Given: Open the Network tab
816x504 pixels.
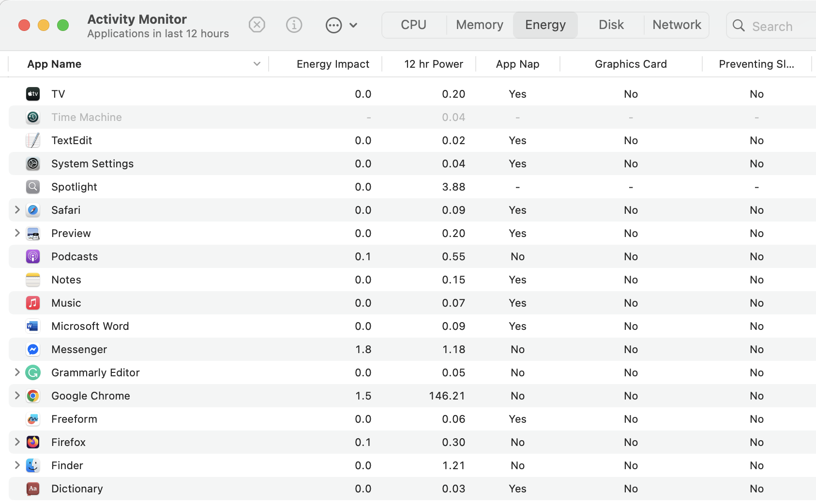Looking at the screenshot, I should click(x=676, y=25).
